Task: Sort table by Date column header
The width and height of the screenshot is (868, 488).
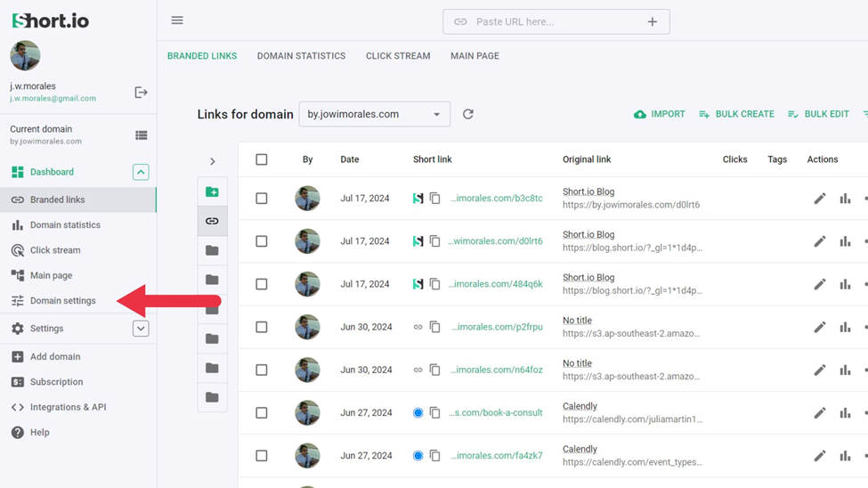Action: click(x=349, y=159)
